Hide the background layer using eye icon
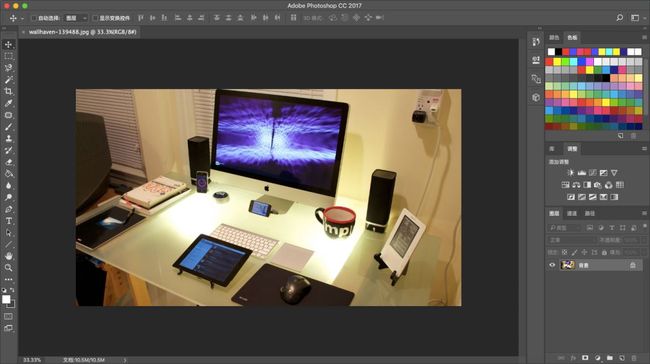Screen dimensions: 650x364 click(x=552, y=265)
